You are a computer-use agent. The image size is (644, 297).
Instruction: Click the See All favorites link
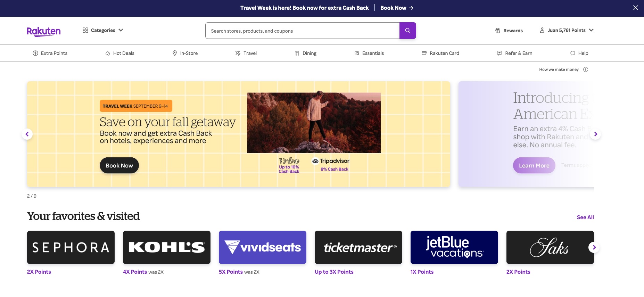tap(585, 217)
